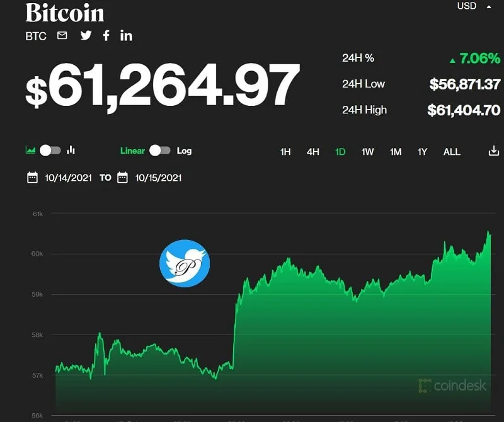The image size is (504, 422).
Task: Toggle the Linear/Log scale switch
Action: [160, 151]
